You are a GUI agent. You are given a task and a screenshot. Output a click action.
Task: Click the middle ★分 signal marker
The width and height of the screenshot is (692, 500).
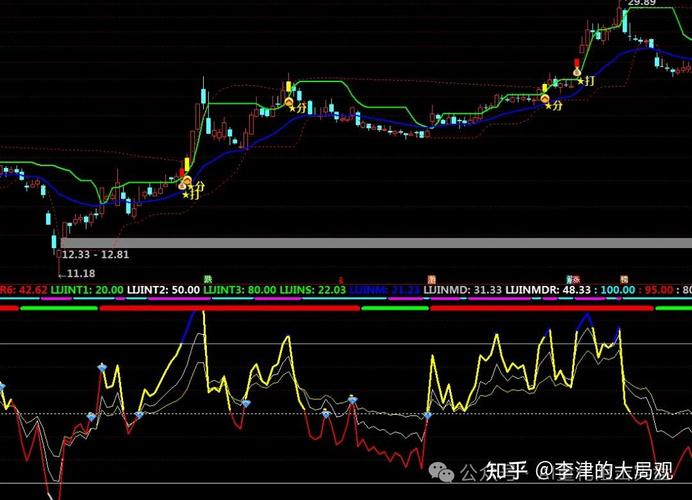tap(298, 107)
